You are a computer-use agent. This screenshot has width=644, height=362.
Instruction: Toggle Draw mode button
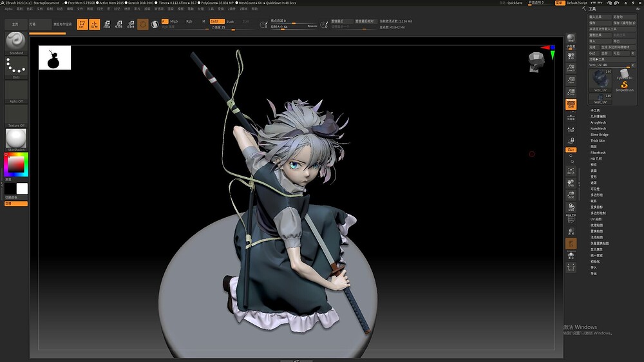[95, 24]
